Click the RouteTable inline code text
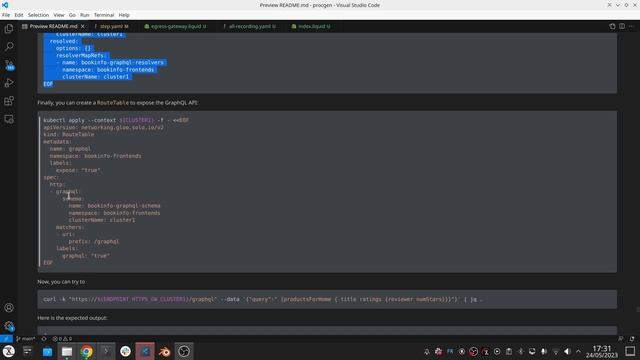The width and height of the screenshot is (640, 360). coord(113,103)
